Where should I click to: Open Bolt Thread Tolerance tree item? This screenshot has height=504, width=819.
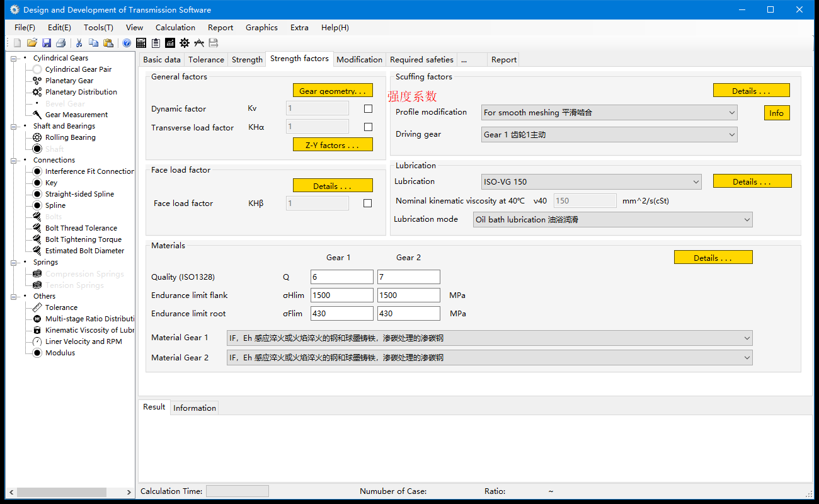(x=81, y=228)
